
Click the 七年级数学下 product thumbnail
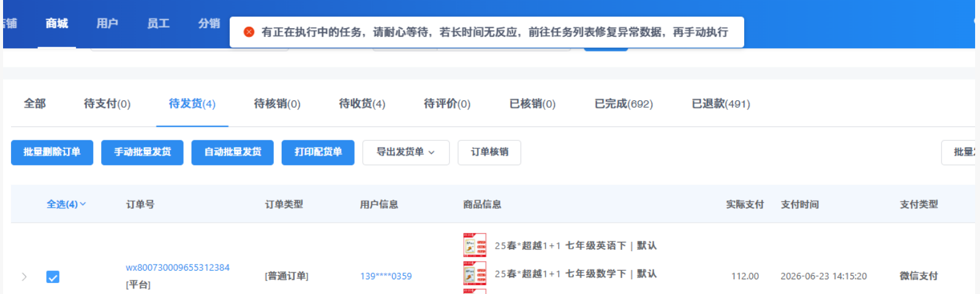[475, 274]
